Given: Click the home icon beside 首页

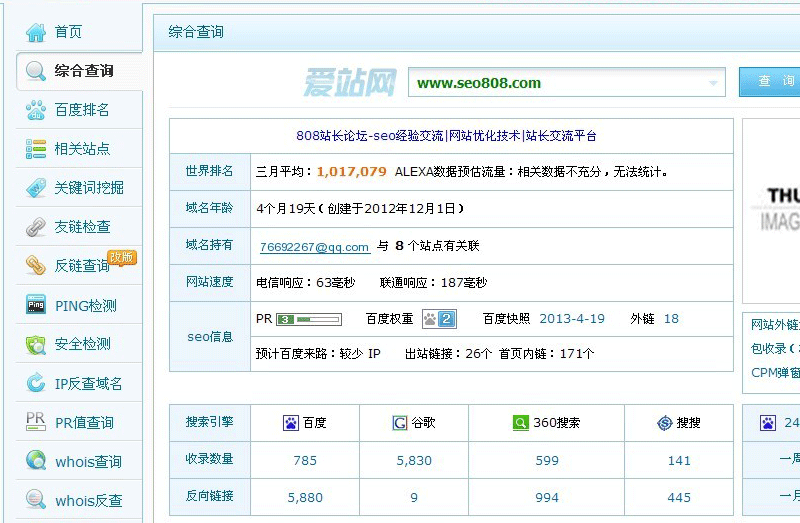Looking at the screenshot, I should pos(36,32).
